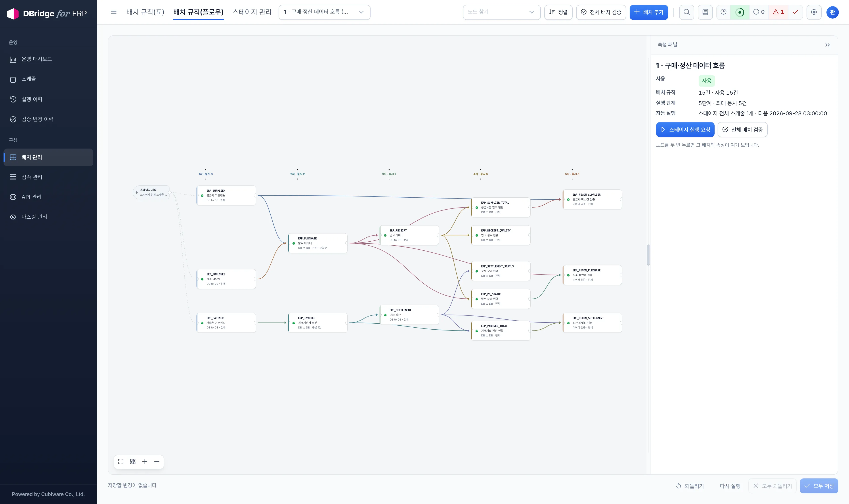Viewport: 849px width, 504px height.
Task: Click the 정렬 sort button
Action: point(558,12)
